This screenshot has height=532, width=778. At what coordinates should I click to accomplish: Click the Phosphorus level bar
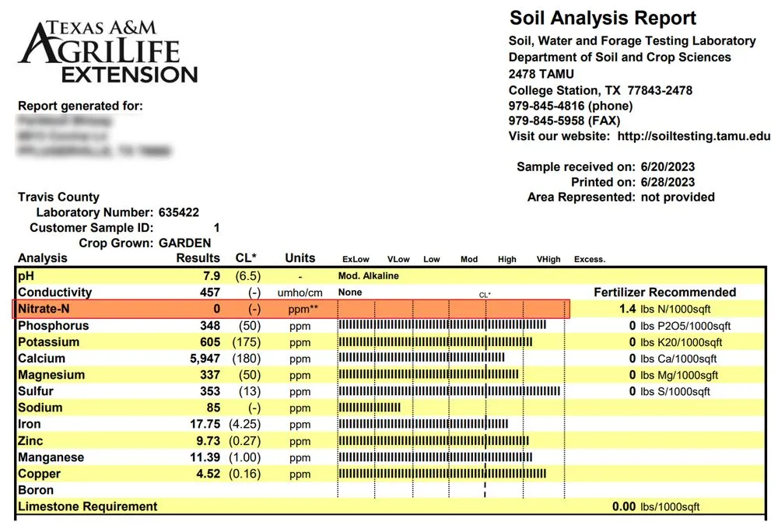click(442, 325)
